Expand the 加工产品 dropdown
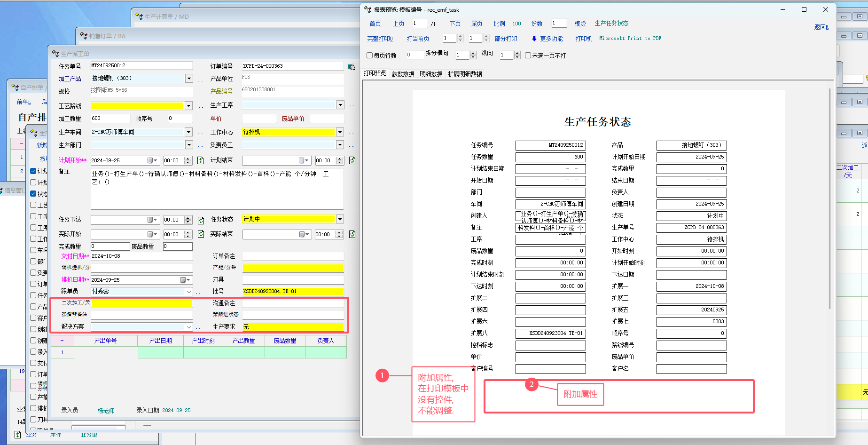868x445 pixels. 189,79
